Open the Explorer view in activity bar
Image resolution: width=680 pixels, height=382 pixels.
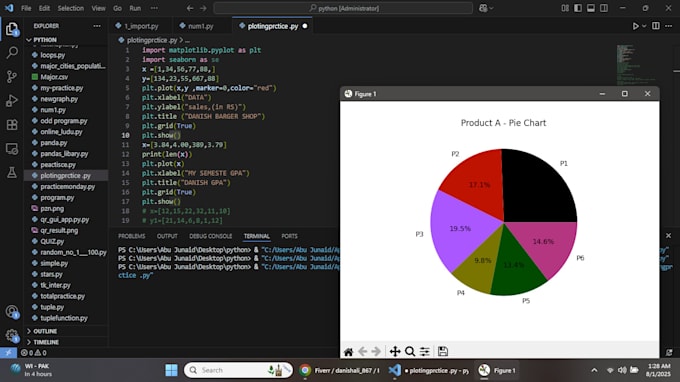[12, 29]
